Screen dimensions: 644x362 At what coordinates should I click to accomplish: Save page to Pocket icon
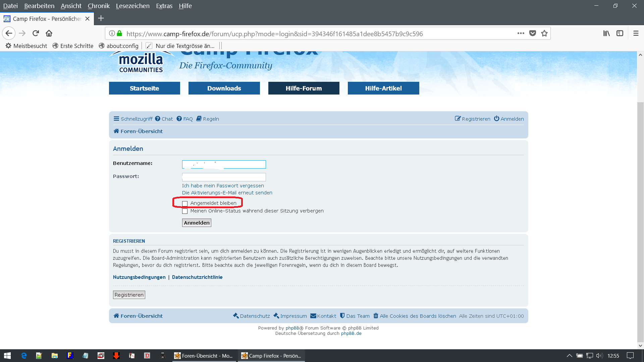click(x=532, y=33)
